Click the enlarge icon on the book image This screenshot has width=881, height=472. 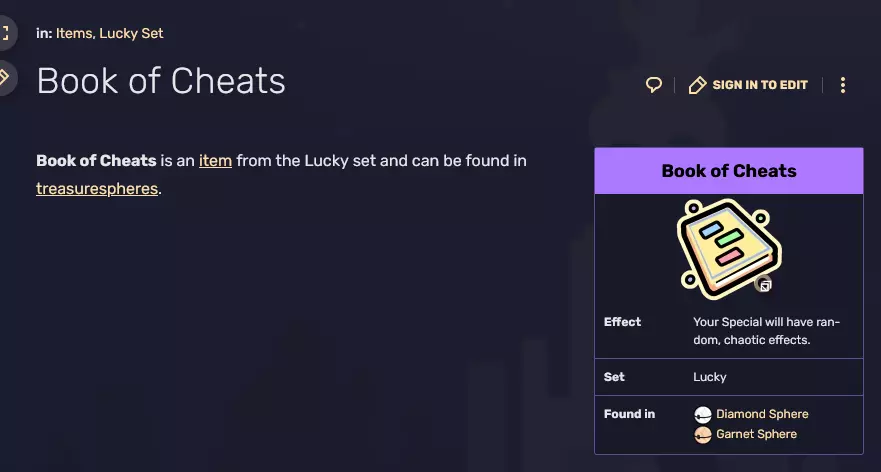coord(765,285)
